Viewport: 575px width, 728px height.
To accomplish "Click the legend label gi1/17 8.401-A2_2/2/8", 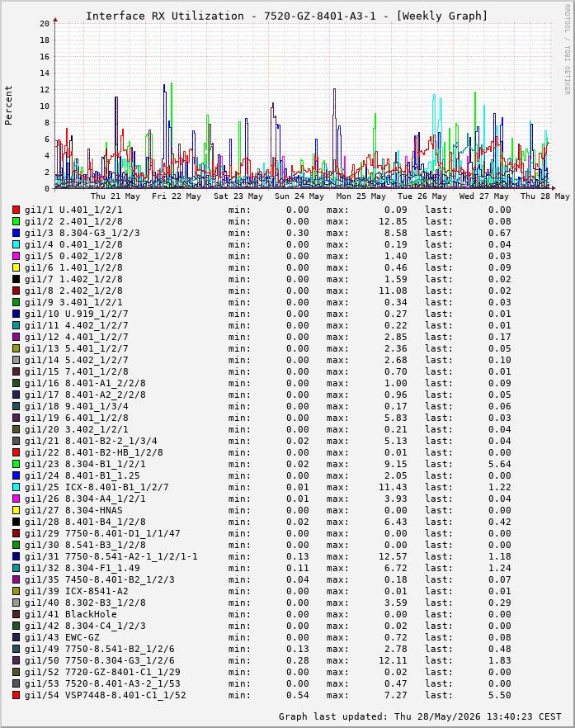I will tap(85, 395).
